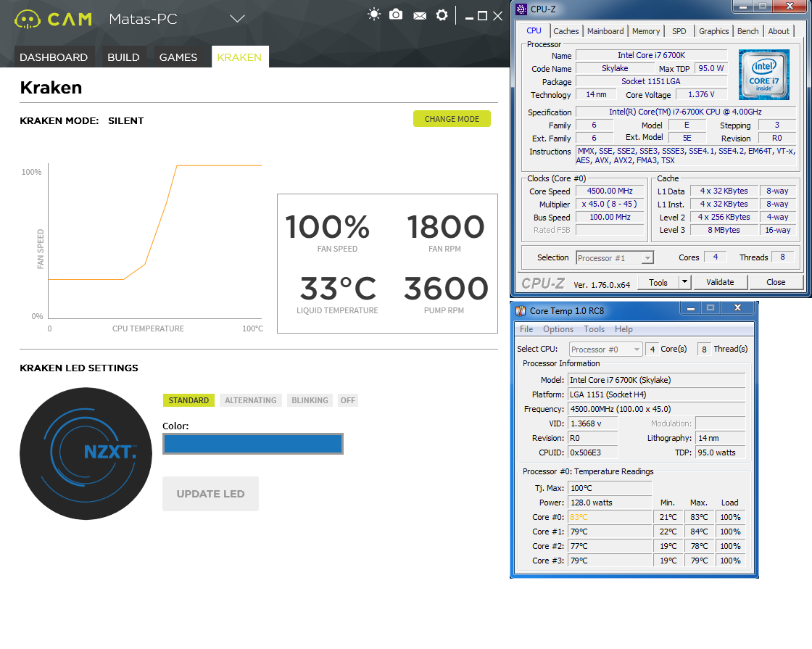Open the CAM mail envelope icon

click(x=420, y=16)
